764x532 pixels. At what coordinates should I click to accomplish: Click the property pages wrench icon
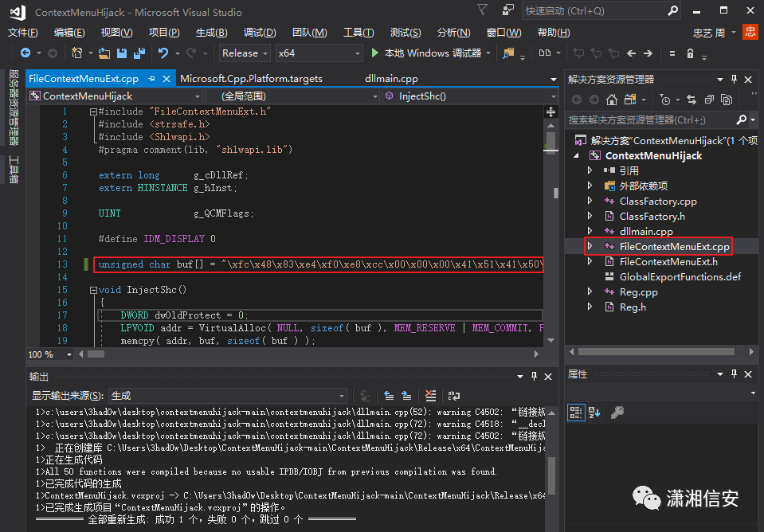(617, 413)
